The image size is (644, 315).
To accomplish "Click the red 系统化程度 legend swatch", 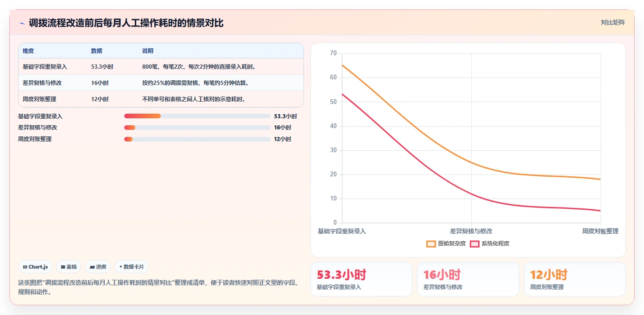I will click(x=475, y=244).
